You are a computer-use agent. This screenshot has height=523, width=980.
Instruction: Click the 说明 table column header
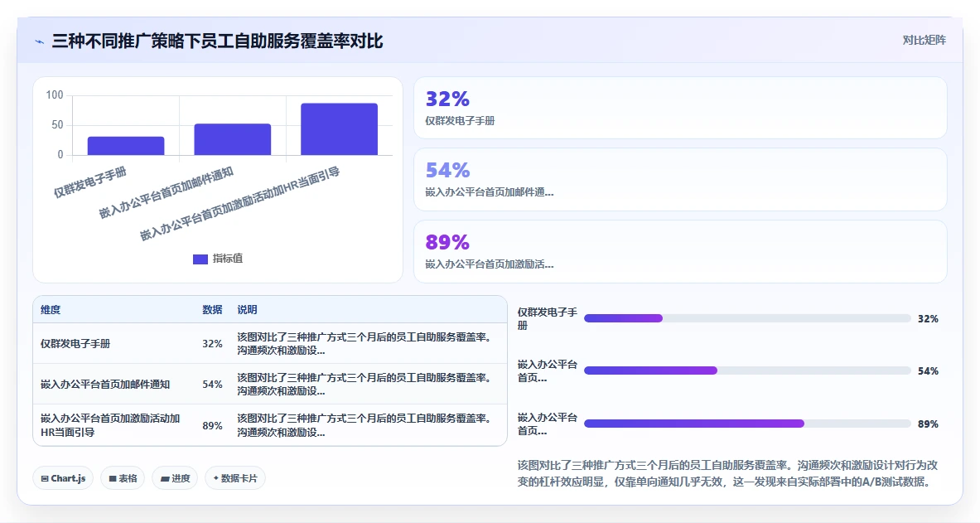247,310
